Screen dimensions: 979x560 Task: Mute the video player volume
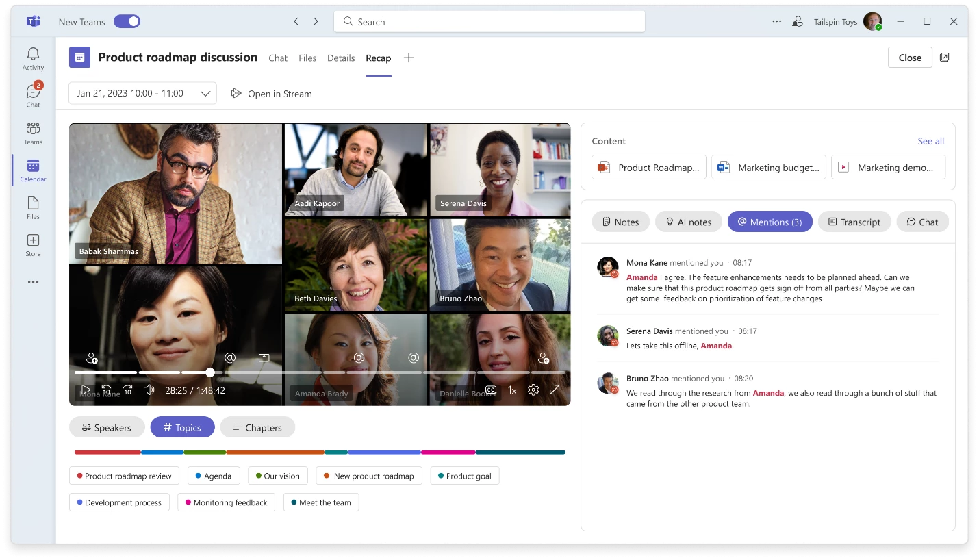[149, 390]
